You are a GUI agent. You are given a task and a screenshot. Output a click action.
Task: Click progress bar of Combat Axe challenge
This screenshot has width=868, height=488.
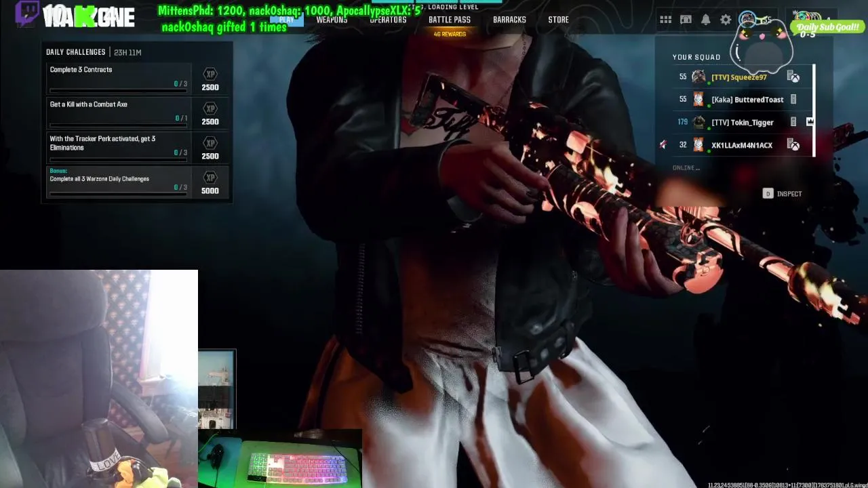(x=119, y=125)
